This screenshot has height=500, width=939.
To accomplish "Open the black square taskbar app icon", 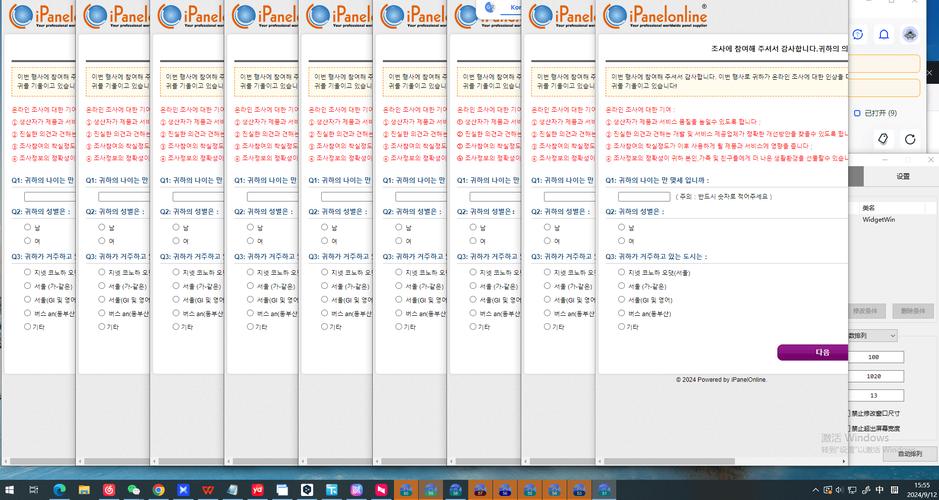I will coord(307,489).
